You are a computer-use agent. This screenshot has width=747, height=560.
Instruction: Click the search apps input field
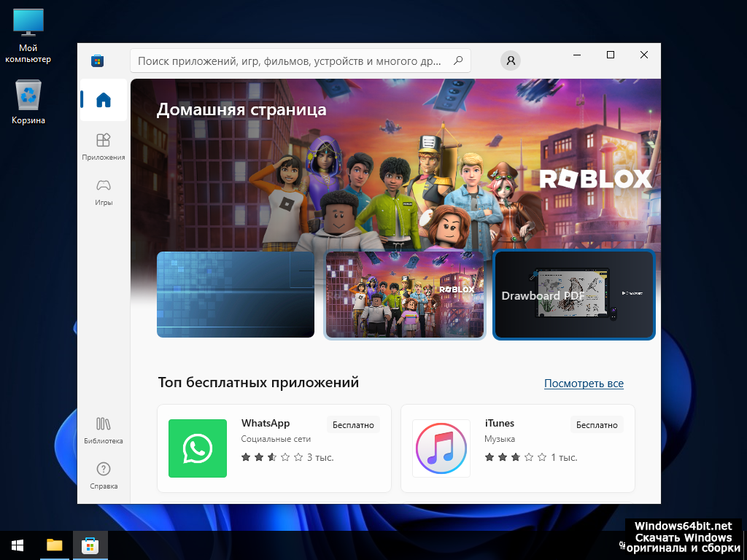pyautogui.click(x=292, y=61)
